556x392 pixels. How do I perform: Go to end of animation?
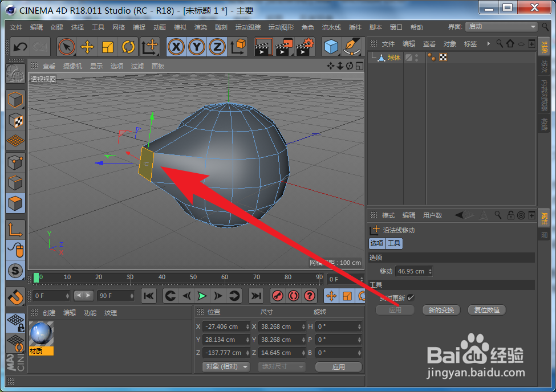click(256, 296)
